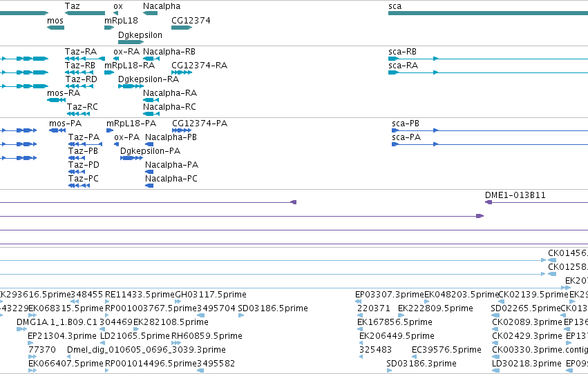The height and width of the screenshot is (374, 588).
Task: Select the EP03307.3prime EST
Action: pos(358,302)
